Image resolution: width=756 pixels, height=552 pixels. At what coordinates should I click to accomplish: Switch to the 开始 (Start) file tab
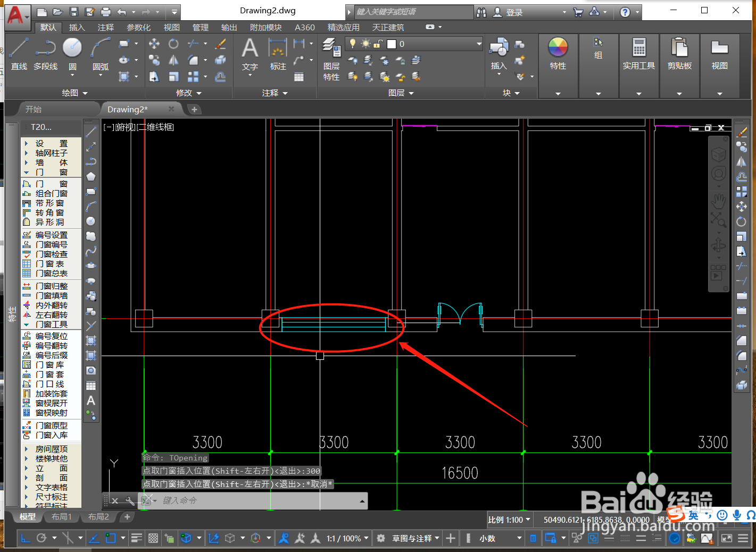click(34, 109)
